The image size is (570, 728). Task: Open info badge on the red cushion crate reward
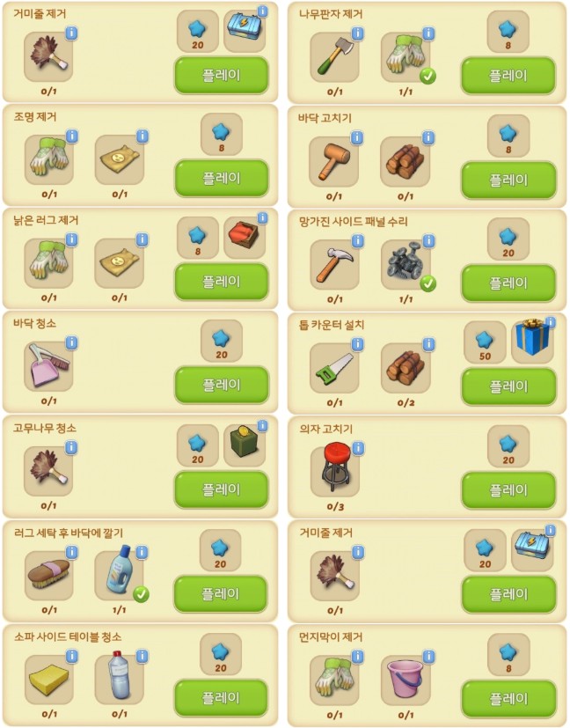(262, 217)
